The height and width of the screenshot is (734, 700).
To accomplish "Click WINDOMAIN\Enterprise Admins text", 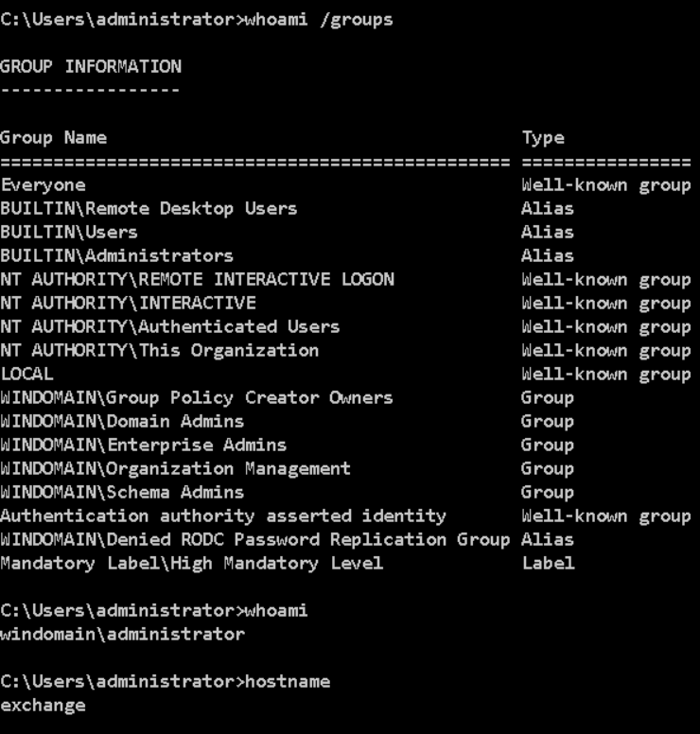I will tap(143, 445).
